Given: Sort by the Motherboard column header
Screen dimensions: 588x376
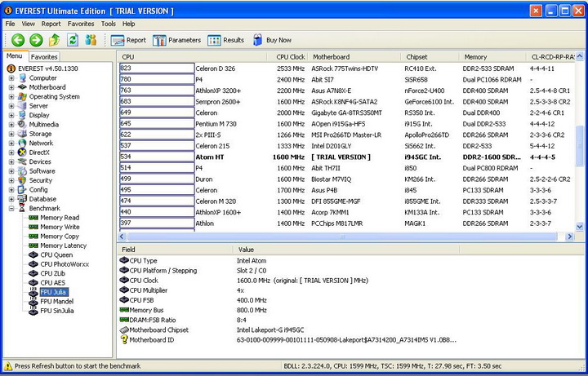Looking at the screenshot, I should tap(354, 57).
